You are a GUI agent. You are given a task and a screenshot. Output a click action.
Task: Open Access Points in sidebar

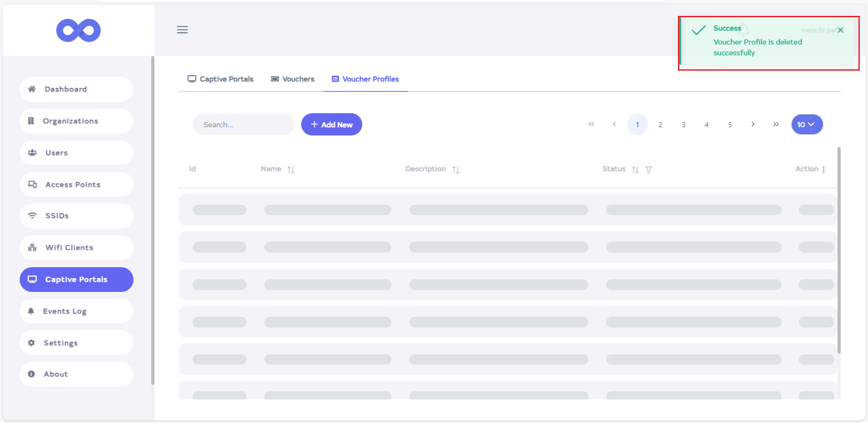[76, 184]
